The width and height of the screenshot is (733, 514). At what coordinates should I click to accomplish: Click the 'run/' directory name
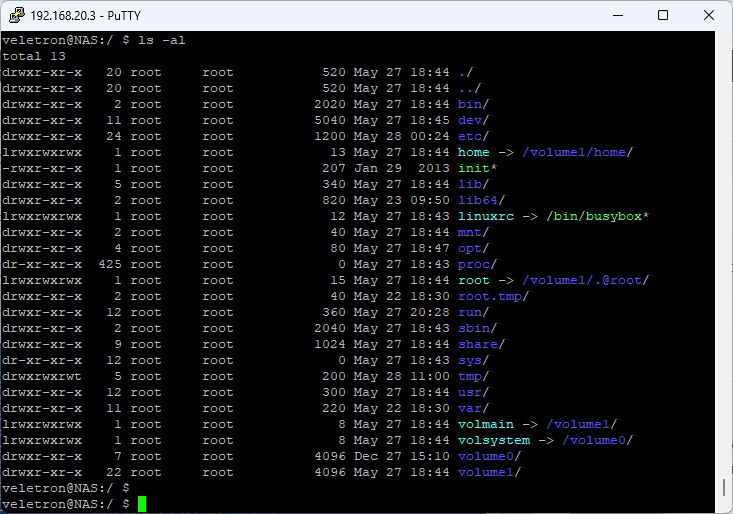(473, 312)
